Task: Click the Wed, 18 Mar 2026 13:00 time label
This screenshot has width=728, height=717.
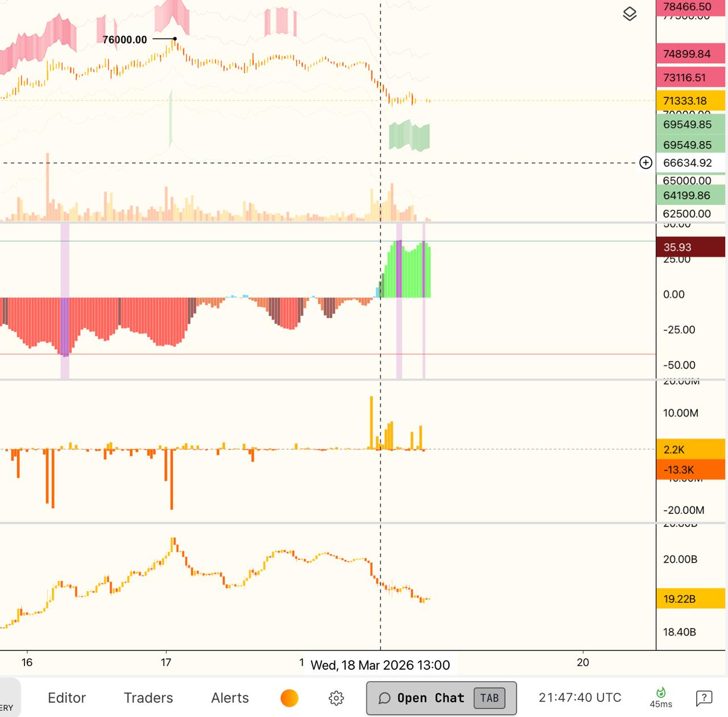Action: (380, 665)
